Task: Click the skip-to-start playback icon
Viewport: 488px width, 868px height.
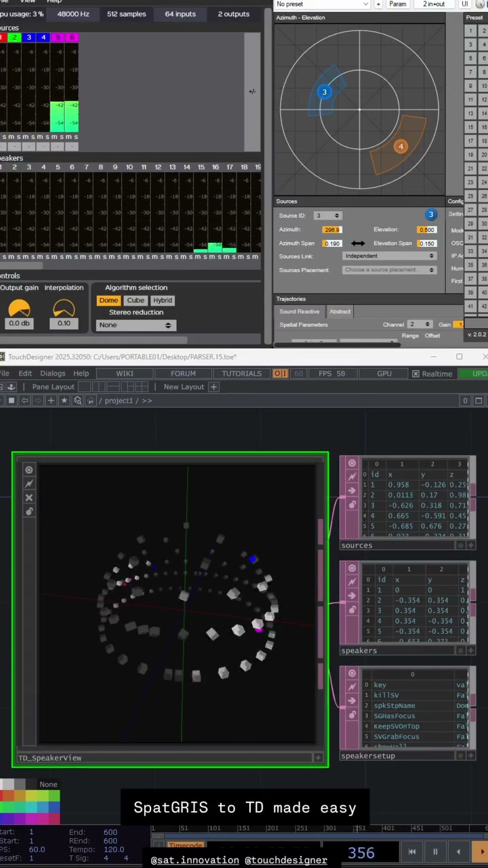Action: [x=412, y=852]
